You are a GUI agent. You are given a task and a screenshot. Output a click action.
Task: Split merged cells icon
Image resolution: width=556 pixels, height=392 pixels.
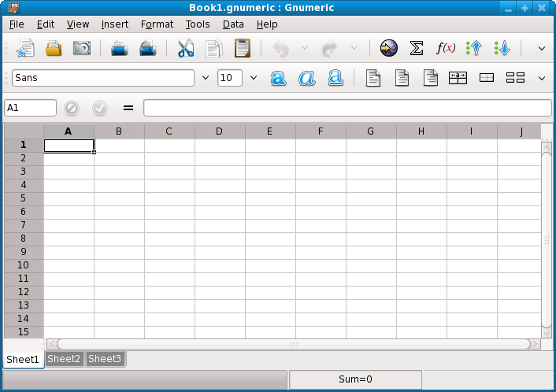click(x=515, y=78)
